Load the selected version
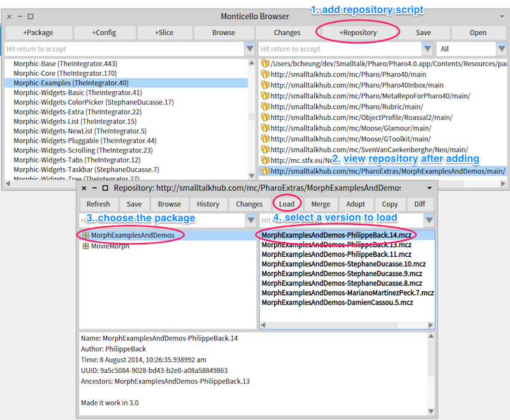Viewport: 510px width, 420px height. click(286, 204)
